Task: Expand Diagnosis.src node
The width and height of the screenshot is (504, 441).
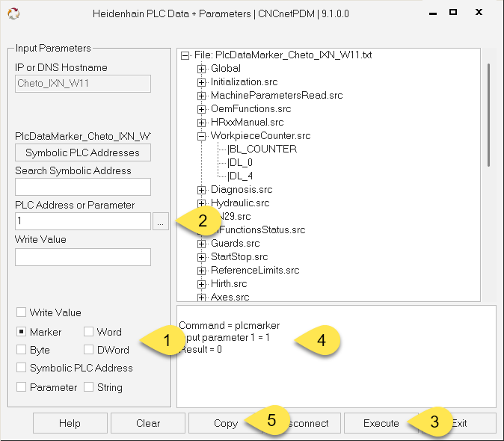Action: 201,190
